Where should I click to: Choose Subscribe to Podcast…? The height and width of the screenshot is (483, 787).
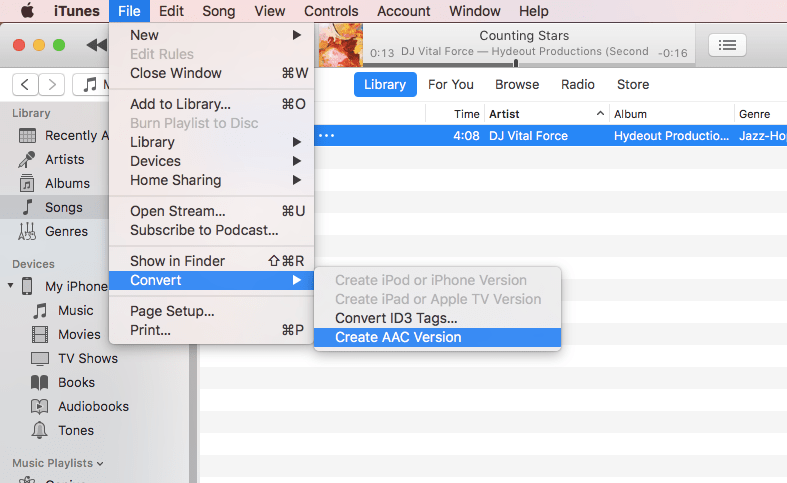211,230
